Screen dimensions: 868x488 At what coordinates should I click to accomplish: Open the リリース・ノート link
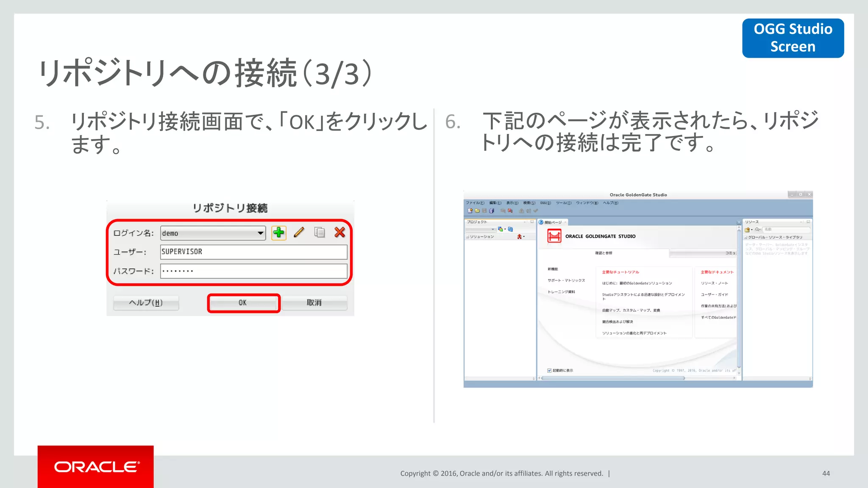coord(714,283)
